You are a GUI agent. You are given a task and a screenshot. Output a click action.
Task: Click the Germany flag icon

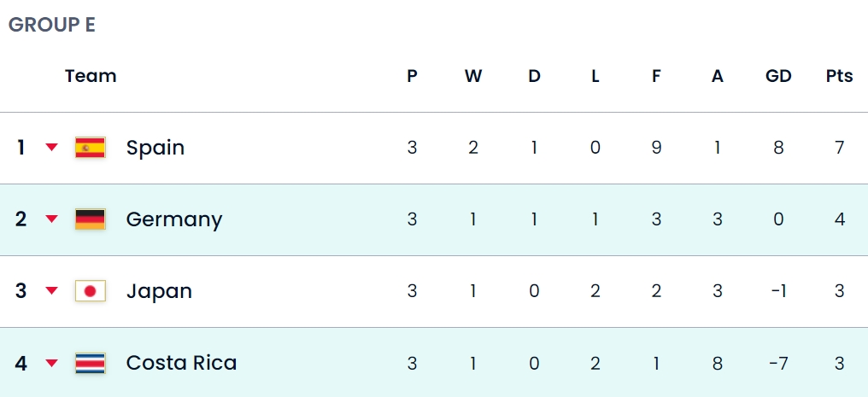point(91,219)
